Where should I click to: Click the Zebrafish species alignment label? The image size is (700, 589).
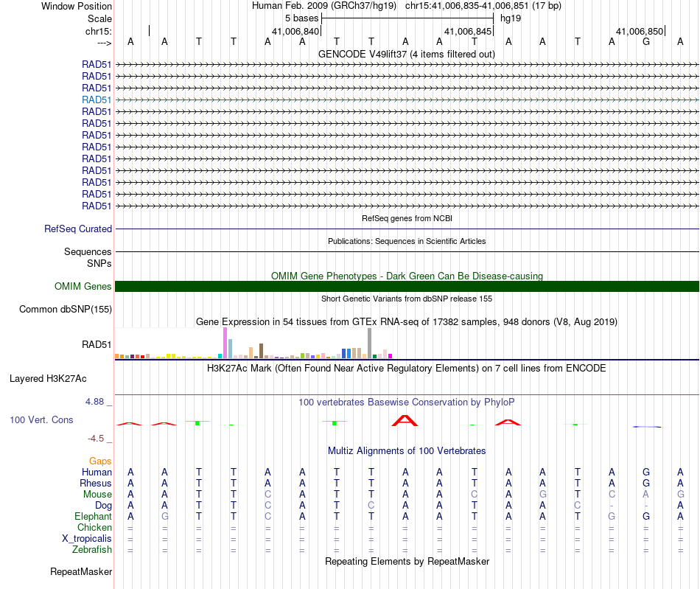[92, 550]
